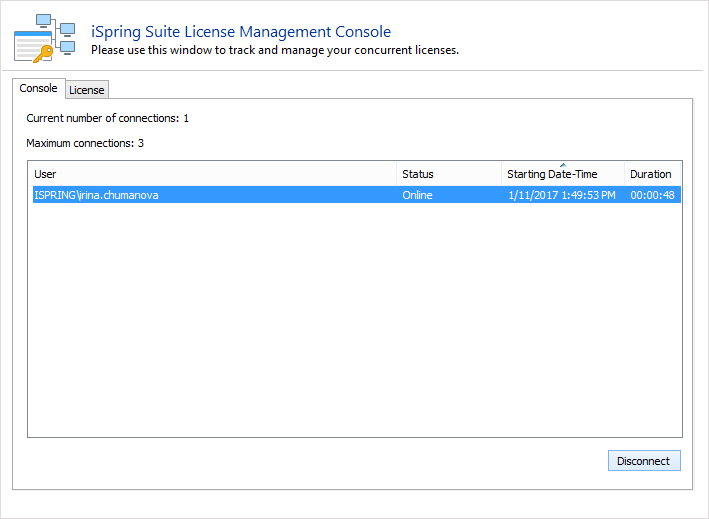This screenshot has width=709, height=519.
Task: Click the Current number of connections label
Action: click(107, 118)
